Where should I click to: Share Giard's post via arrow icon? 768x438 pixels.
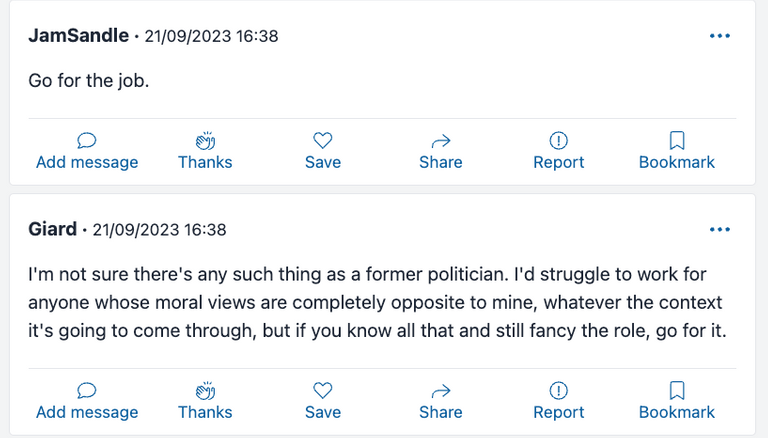tap(440, 391)
